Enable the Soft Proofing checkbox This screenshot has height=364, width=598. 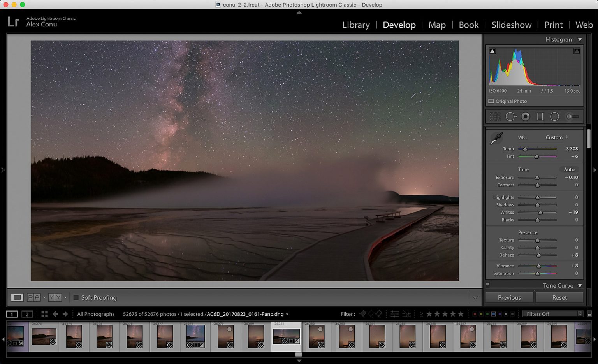[x=76, y=297]
